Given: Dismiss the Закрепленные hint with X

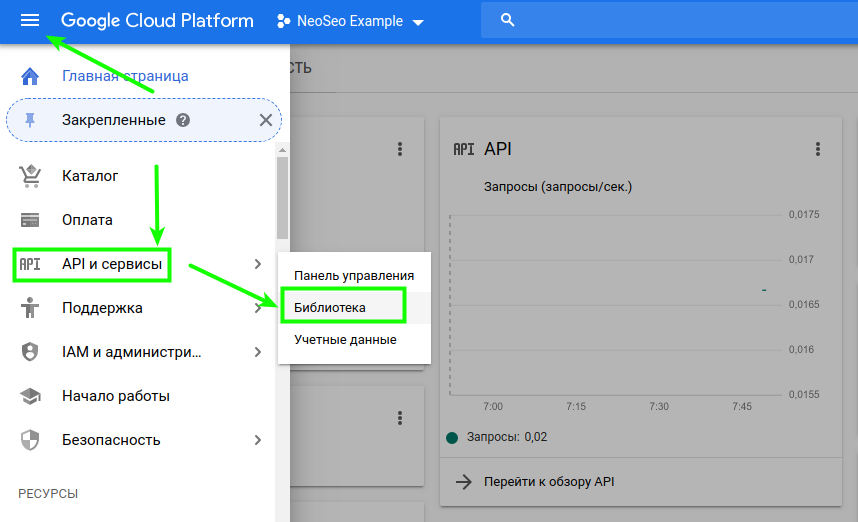Looking at the screenshot, I should pyautogui.click(x=265, y=120).
